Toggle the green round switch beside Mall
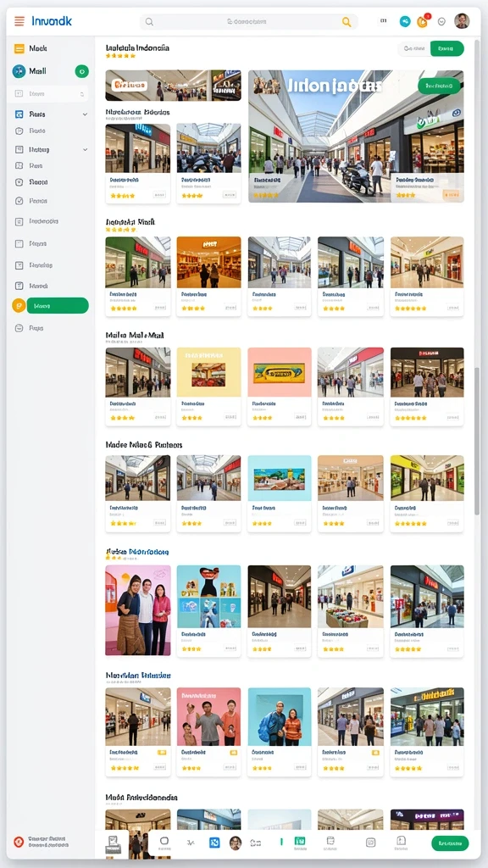Viewport: 488px width, 868px height. (x=81, y=71)
